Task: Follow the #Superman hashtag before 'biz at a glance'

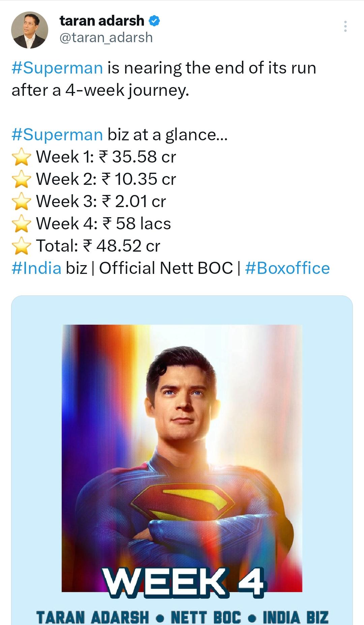Action: tap(57, 135)
